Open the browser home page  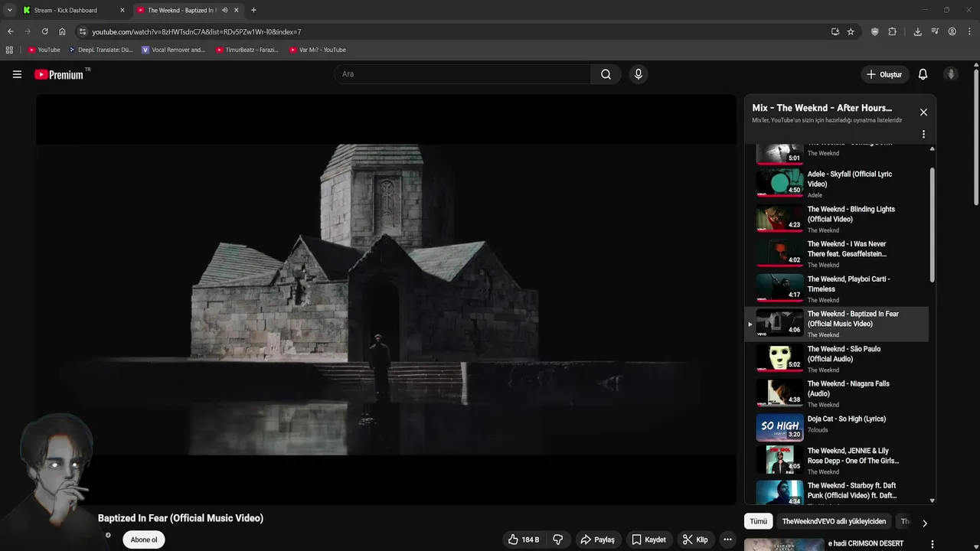62,31
